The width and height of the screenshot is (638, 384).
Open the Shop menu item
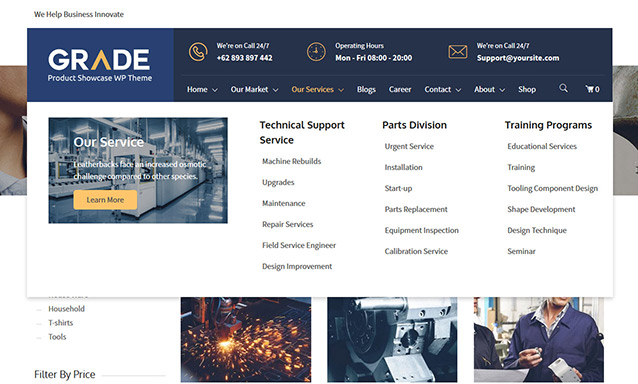[527, 89]
